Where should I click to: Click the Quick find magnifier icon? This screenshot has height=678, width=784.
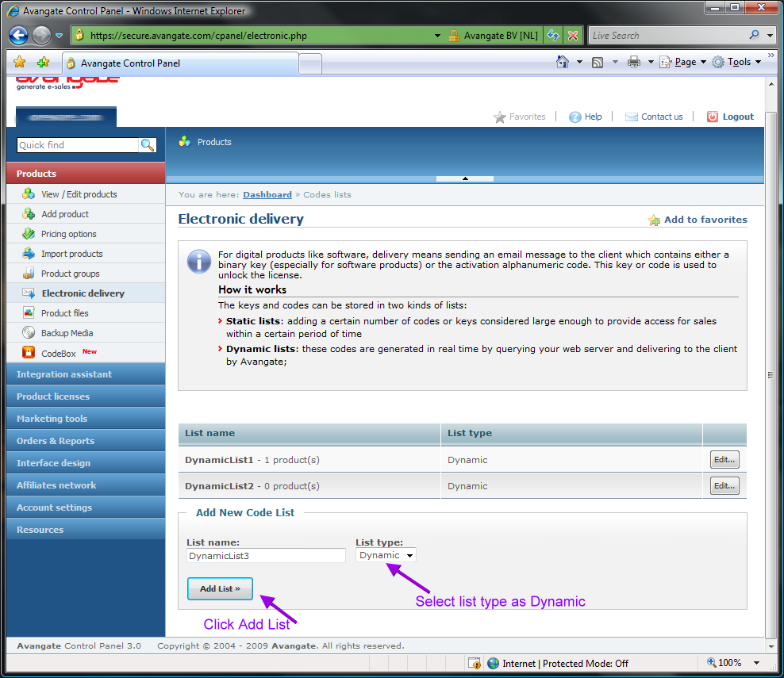tap(148, 145)
